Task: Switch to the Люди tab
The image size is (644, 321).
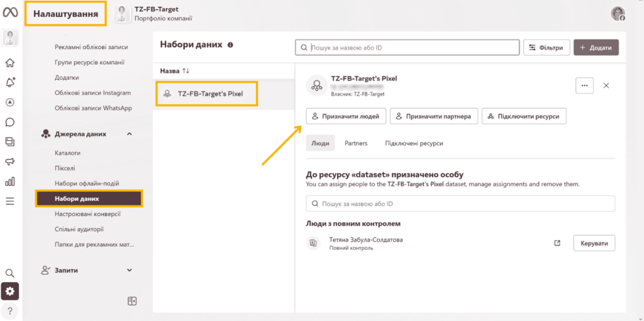Action: 320,143
